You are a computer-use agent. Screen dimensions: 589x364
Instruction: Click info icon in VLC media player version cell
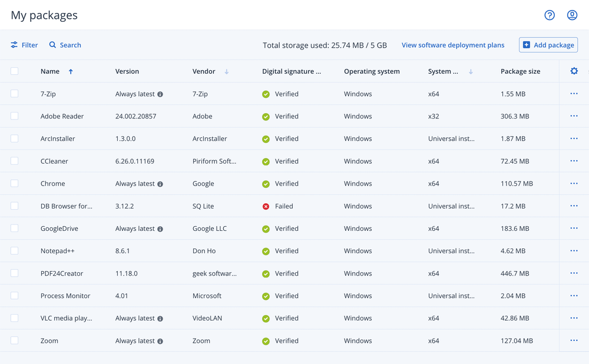(x=160, y=319)
